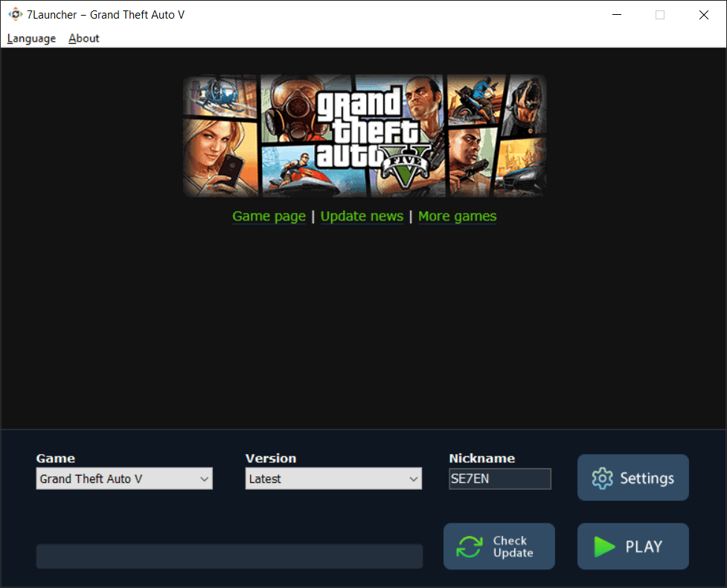This screenshot has width=727, height=588.
Task: Open the More games link
Action: click(457, 216)
